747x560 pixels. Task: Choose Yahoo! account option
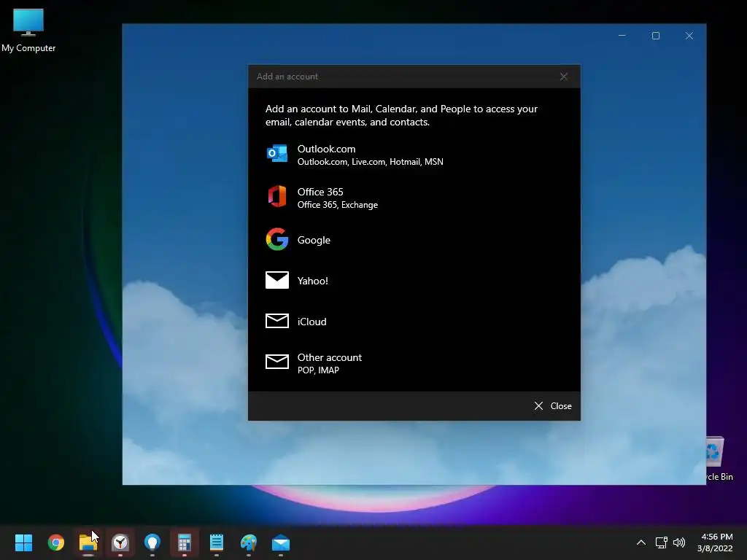[414, 281]
